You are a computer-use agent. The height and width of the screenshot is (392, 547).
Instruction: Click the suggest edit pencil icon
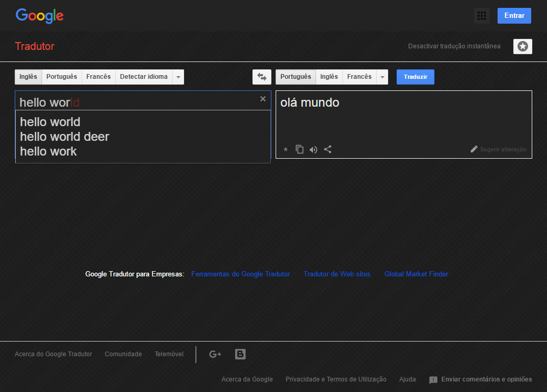(x=474, y=149)
